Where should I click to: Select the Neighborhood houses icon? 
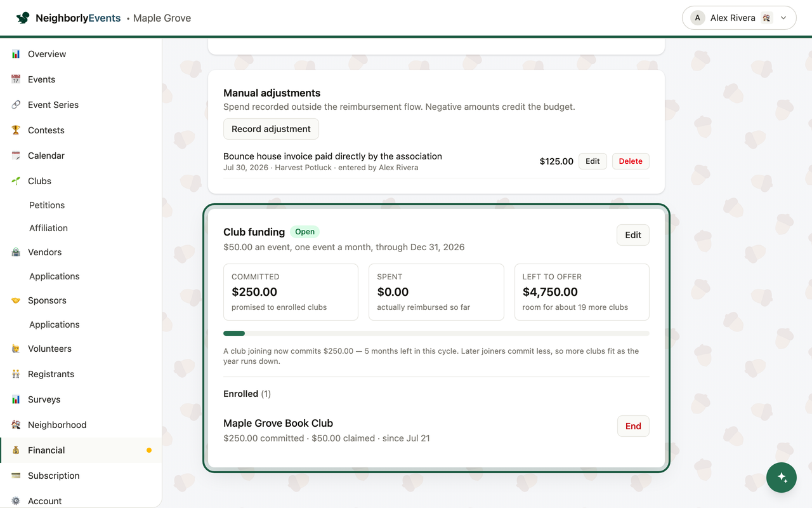pos(16,425)
